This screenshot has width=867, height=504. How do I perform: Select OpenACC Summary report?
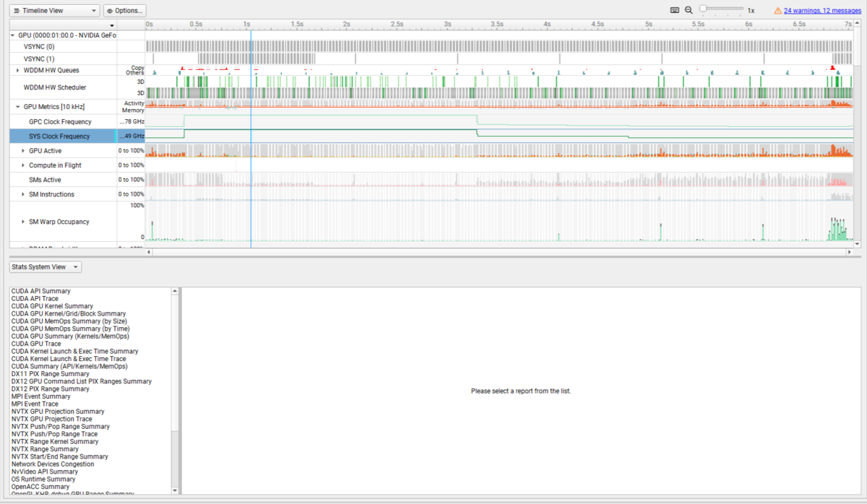(x=40, y=487)
